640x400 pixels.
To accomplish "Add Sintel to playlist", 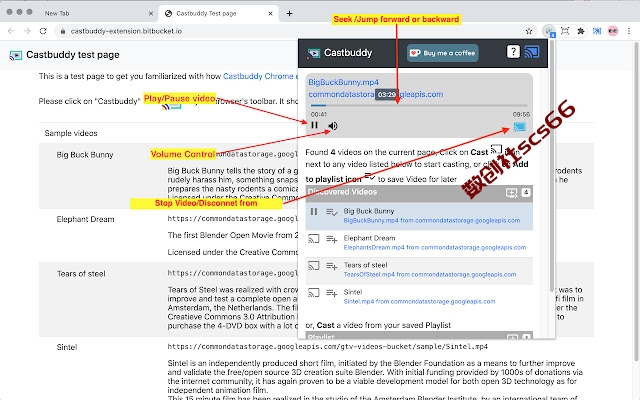I will pos(331,293).
